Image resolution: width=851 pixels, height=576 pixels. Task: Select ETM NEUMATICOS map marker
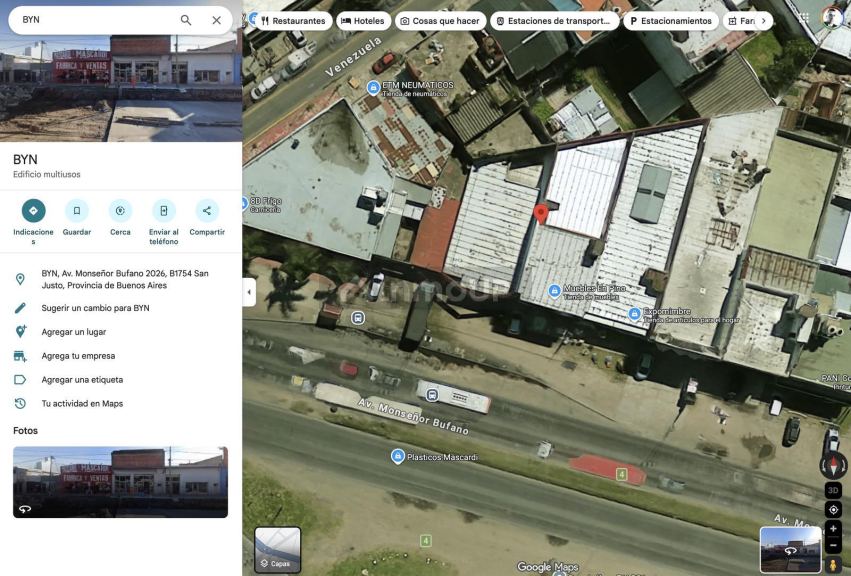(373, 87)
